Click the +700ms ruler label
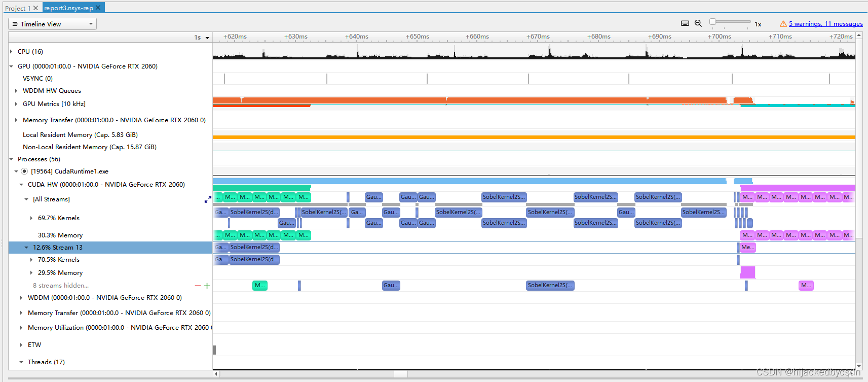The height and width of the screenshot is (382, 868). [x=720, y=37]
